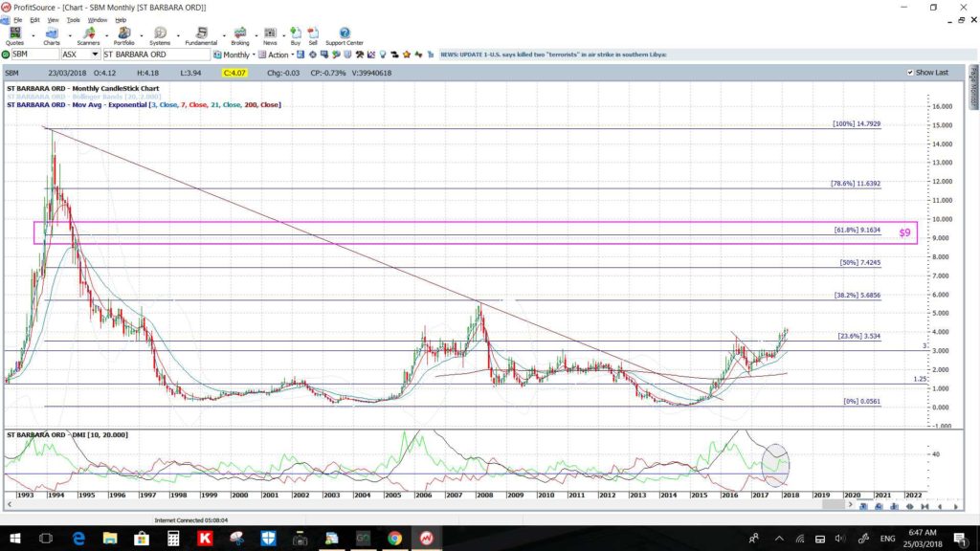Click the green status circle beside SBM code

click(x=6, y=55)
